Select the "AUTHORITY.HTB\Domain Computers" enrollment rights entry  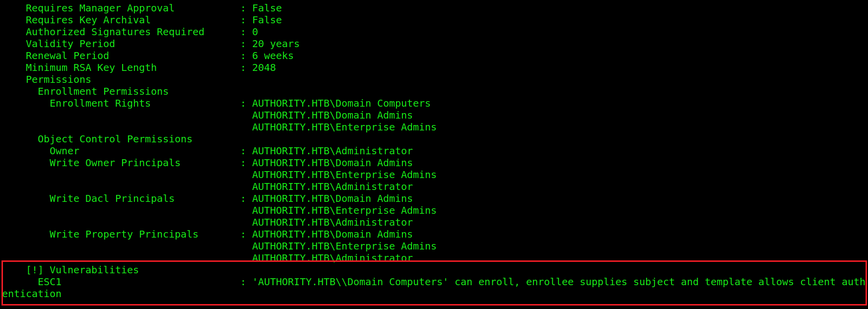pyautogui.click(x=341, y=104)
